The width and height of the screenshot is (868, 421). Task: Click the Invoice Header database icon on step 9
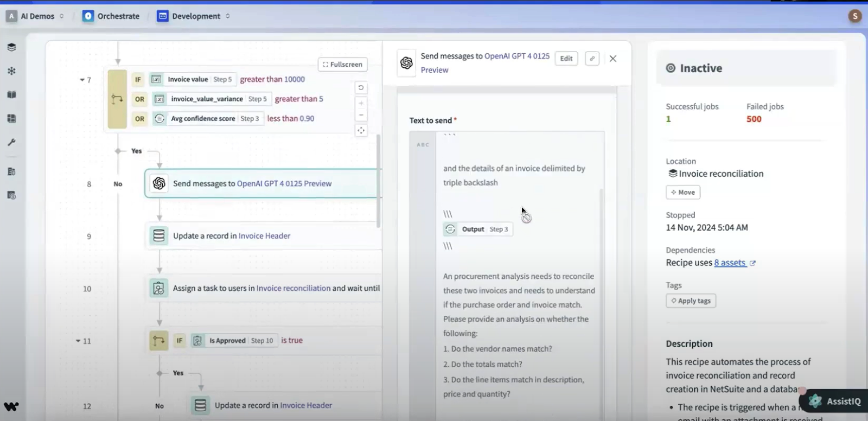pyautogui.click(x=159, y=236)
